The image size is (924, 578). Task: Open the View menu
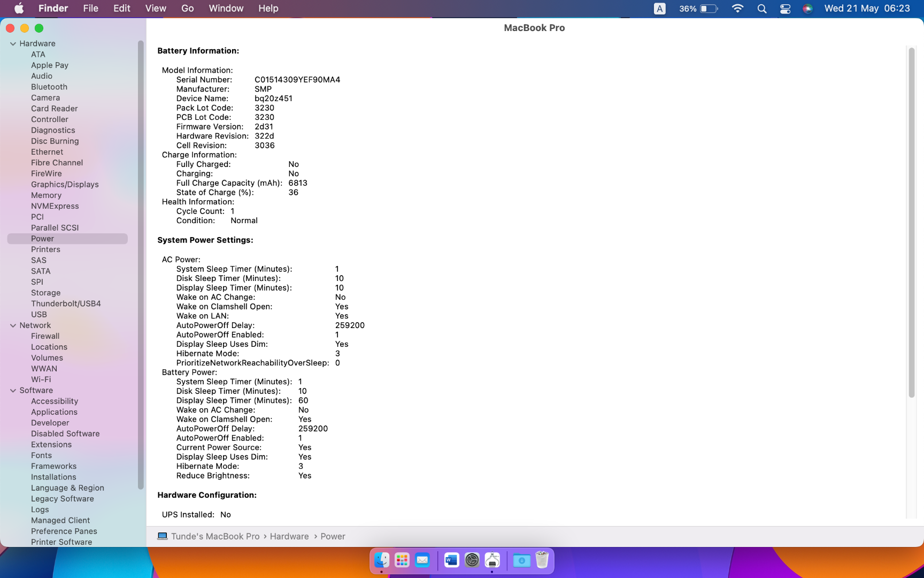[156, 8]
